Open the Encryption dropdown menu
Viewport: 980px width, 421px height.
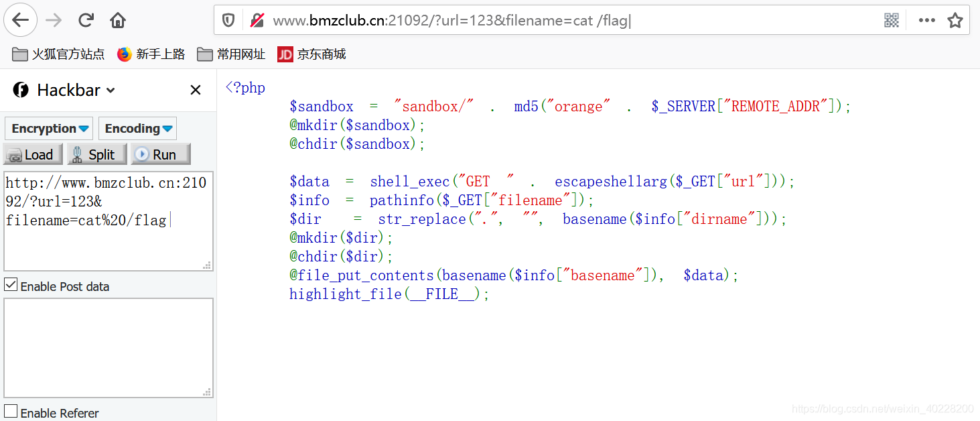(49, 128)
